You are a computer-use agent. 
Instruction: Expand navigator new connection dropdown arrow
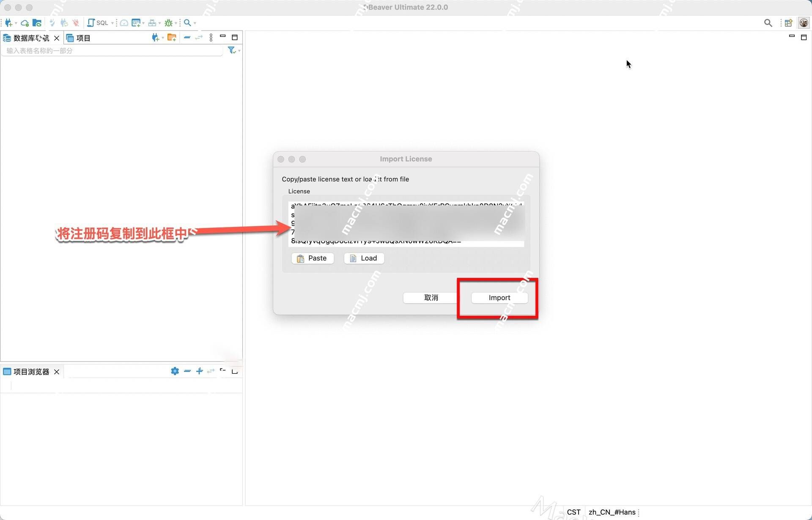pyautogui.click(x=163, y=38)
